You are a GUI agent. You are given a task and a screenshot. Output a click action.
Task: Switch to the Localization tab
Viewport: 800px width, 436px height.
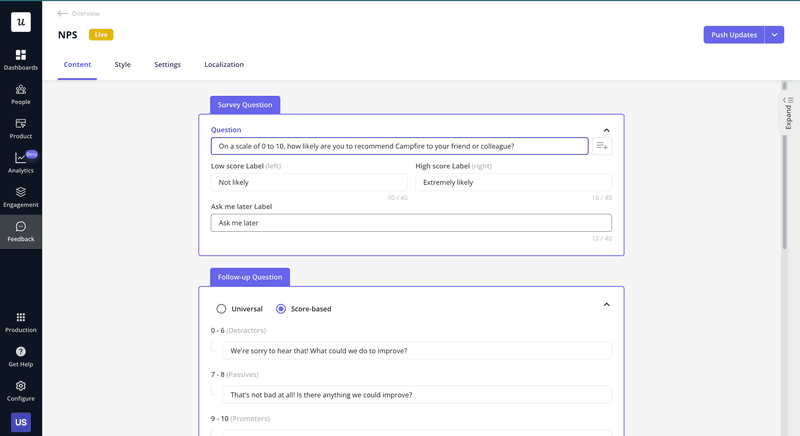(x=224, y=65)
